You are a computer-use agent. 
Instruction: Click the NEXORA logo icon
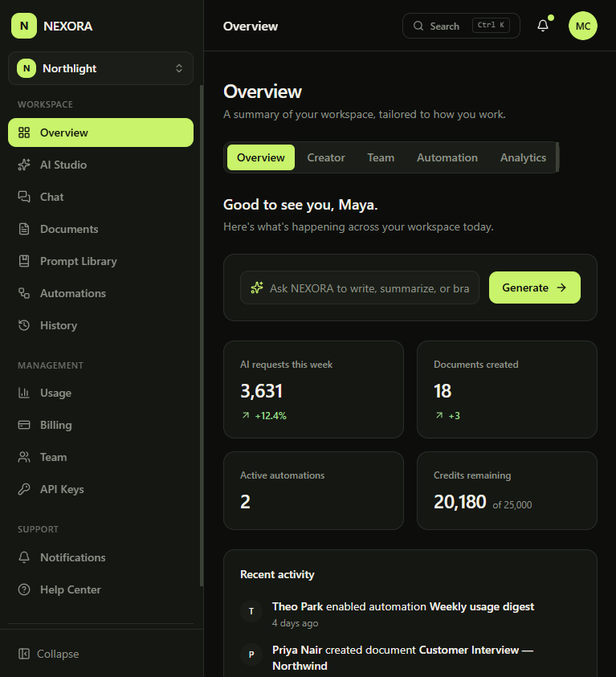tap(24, 26)
